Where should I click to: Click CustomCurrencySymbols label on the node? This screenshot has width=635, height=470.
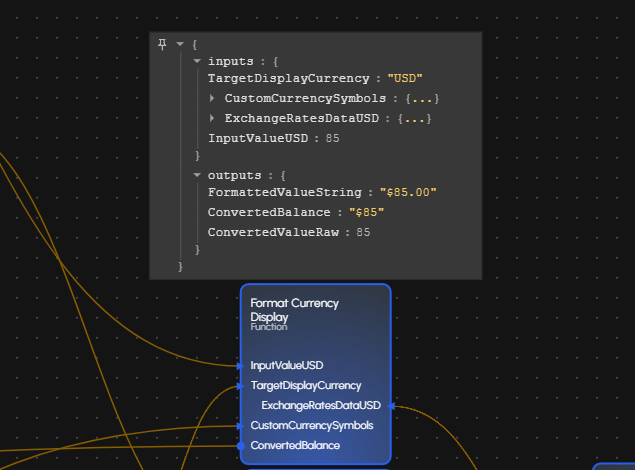pyautogui.click(x=312, y=425)
